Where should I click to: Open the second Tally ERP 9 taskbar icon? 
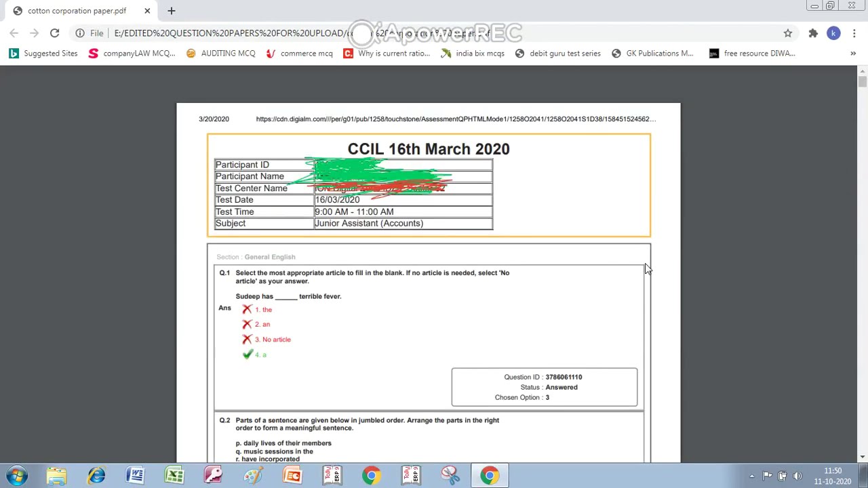pos(411,476)
